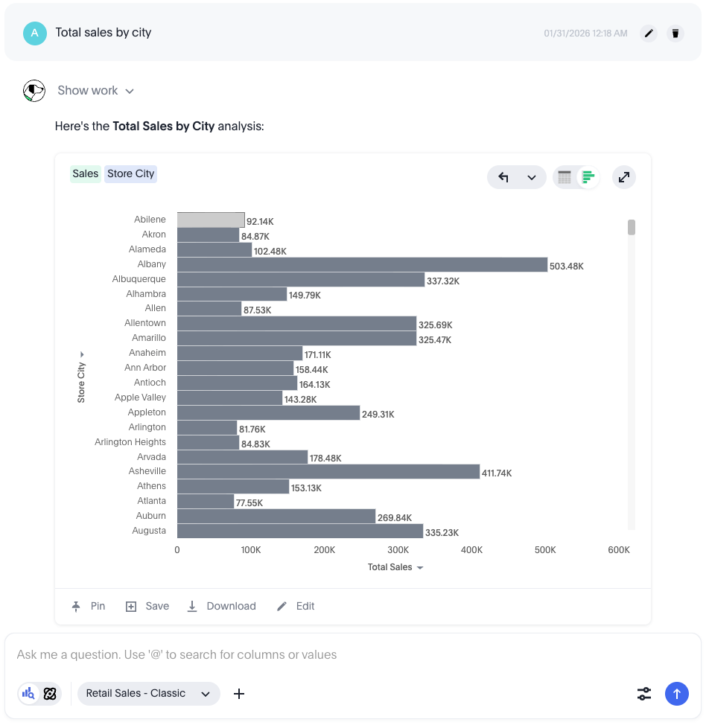Select the atom-shaped mode icon

point(50,694)
